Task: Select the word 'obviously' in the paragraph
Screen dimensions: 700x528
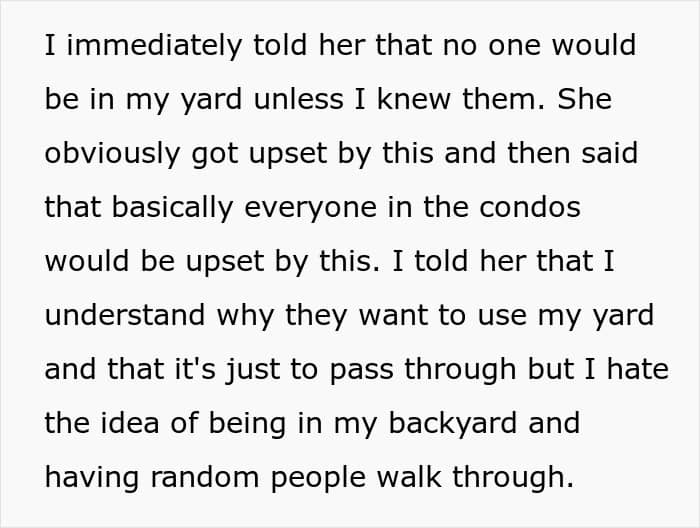Action: click(x=112, y=154)
